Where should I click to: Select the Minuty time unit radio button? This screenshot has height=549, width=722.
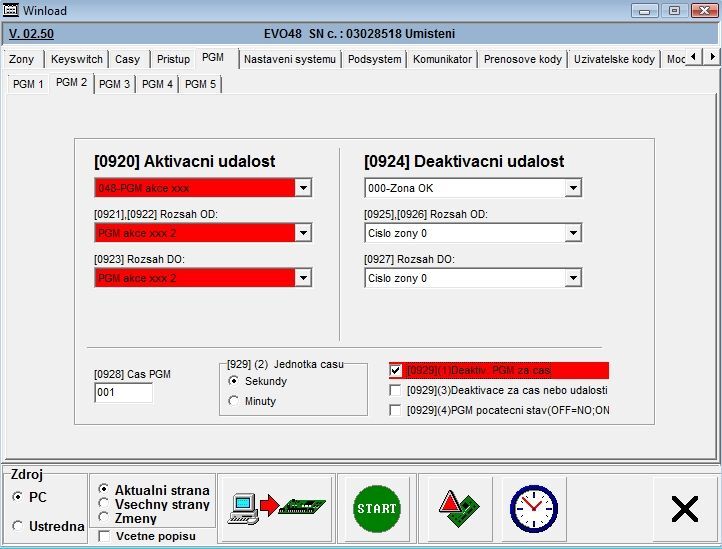(x=234, y=401)
